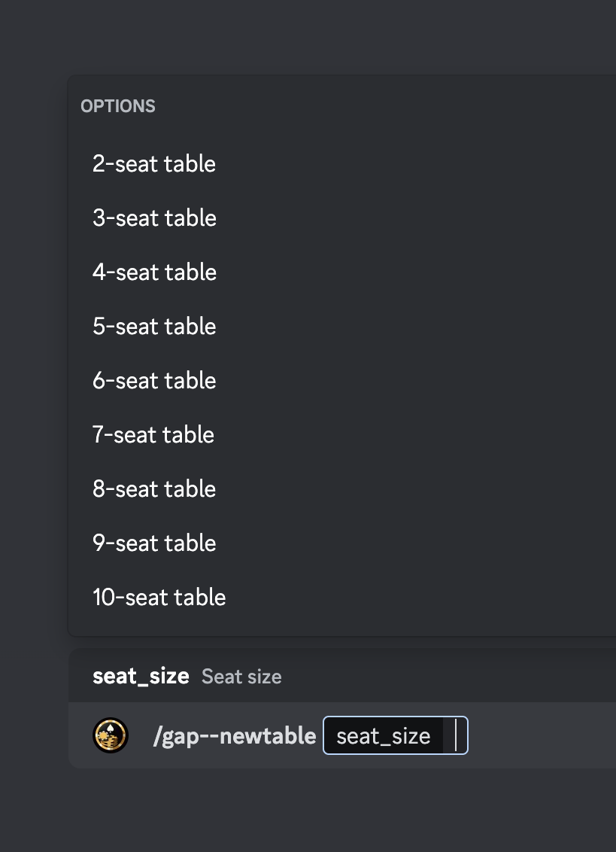This screenshot has width=616, height=852.
Task: Click the poker chip bot avatar icon
Action: point(111,735)
